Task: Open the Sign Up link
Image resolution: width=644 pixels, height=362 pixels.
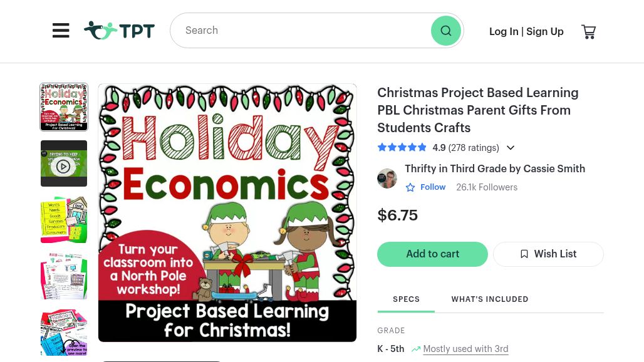Action: click(x=545, y=31)
